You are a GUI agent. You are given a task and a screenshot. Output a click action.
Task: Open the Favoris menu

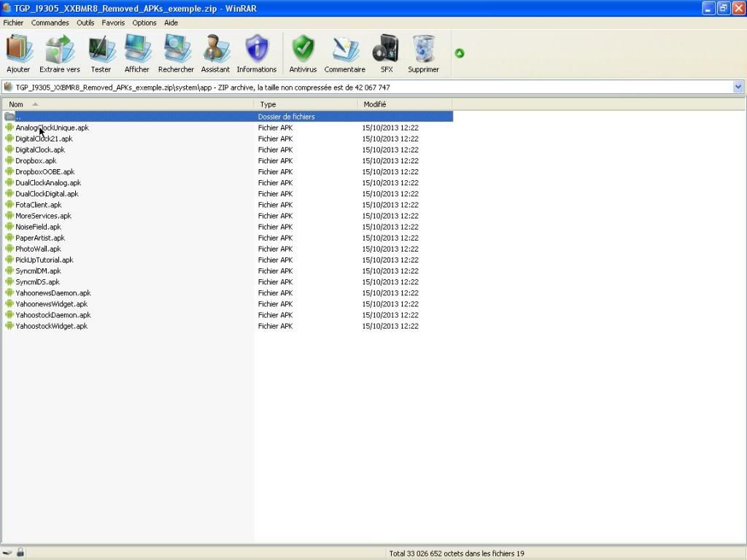[113, 23]
